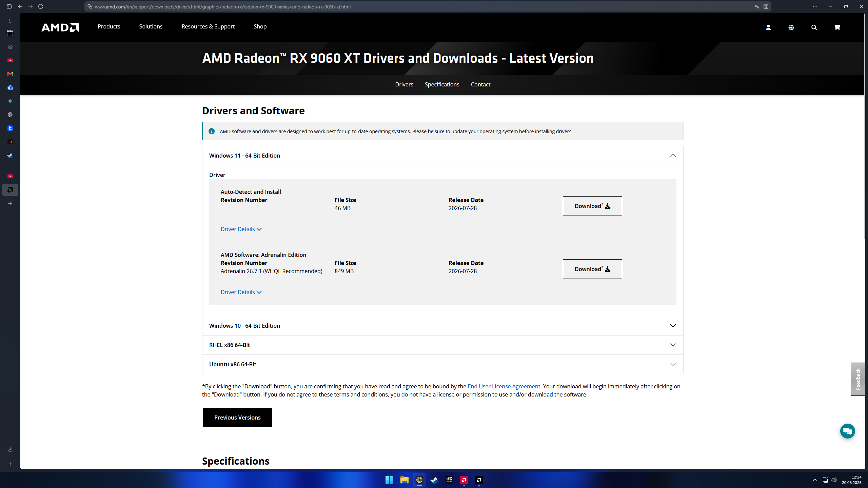Image resolution: width=868 pixels, height=488 pixels.
Task: Open the Products menu
Action: click(x=109, y=26)
